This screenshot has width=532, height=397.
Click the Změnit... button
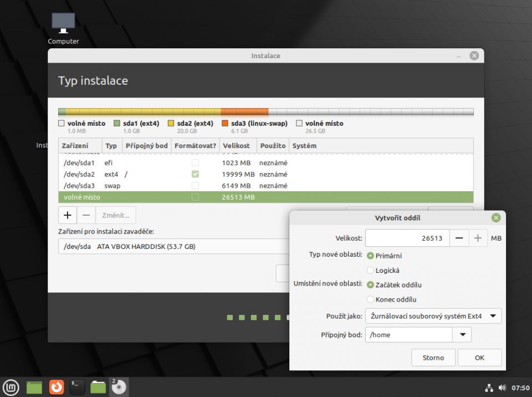pyautogui.click(x=116, y=215)
